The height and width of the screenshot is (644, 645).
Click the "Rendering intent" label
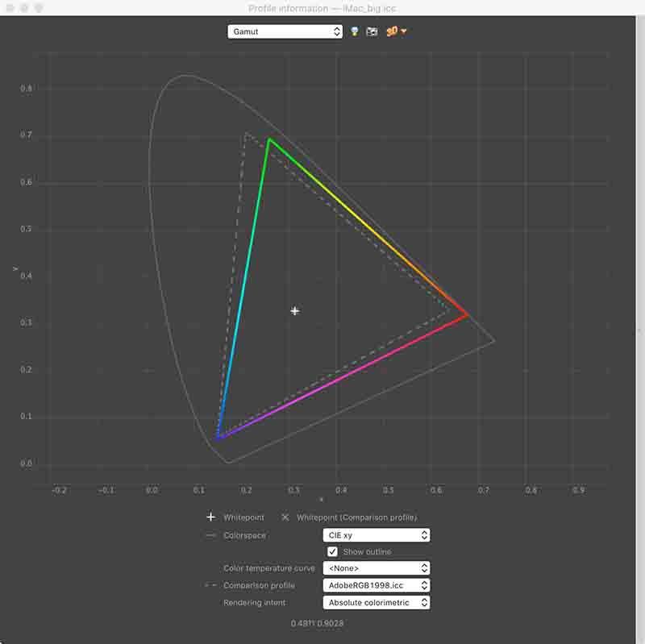(x=255, y=602)
